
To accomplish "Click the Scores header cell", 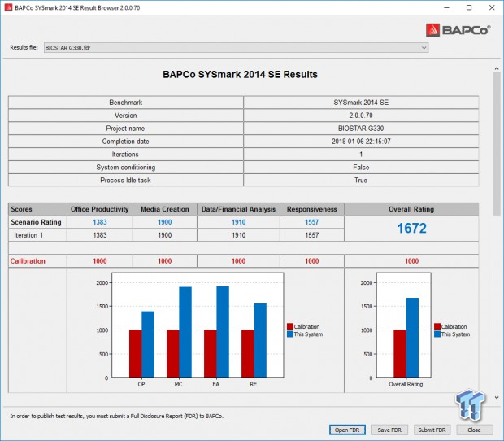I will coord(37,209).
